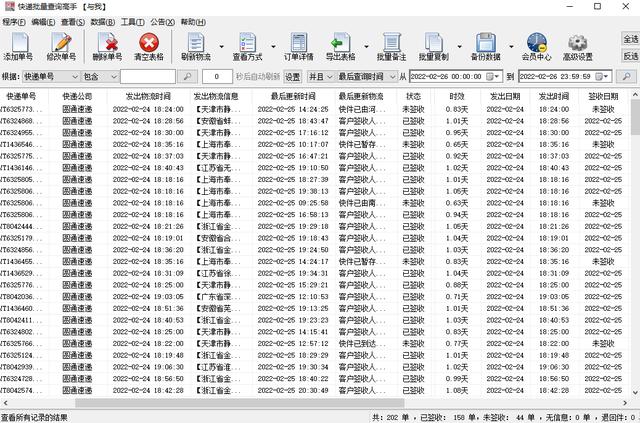
Task: Click the vertical scrollbar down arrow
Action: 635,393
